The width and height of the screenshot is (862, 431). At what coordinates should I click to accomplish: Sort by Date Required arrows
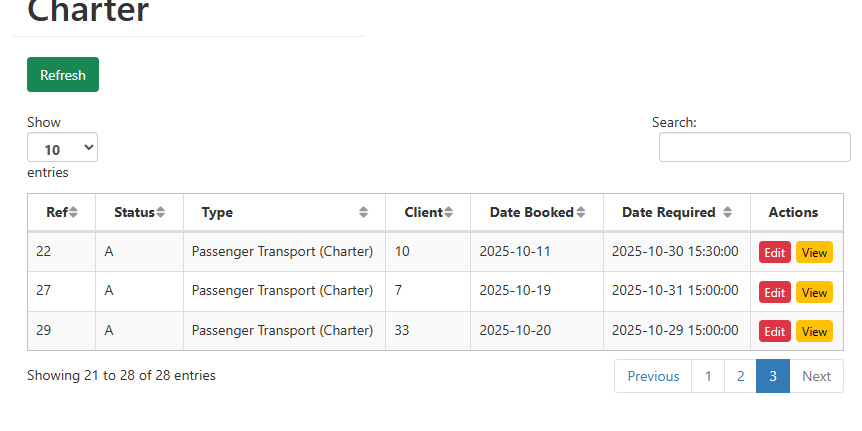728,212
